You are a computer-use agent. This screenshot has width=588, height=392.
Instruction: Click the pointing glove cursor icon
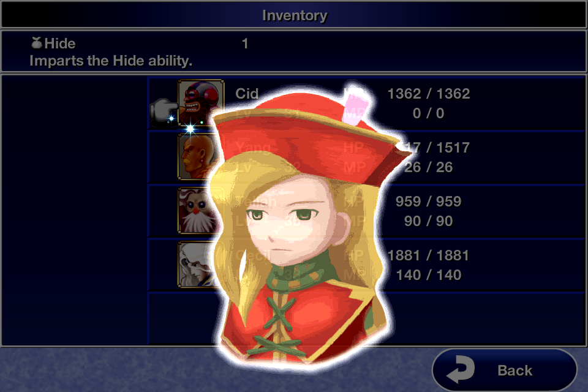pyautogui.click(x=164, y=111)
